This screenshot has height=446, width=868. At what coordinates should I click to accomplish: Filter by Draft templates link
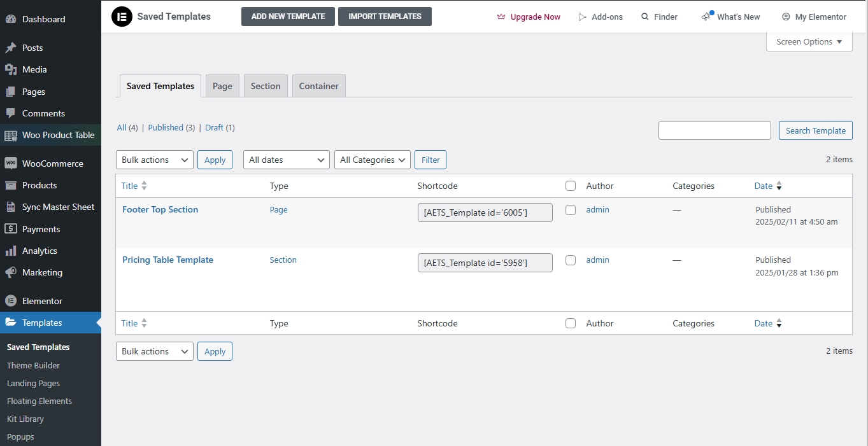(214, 127)
